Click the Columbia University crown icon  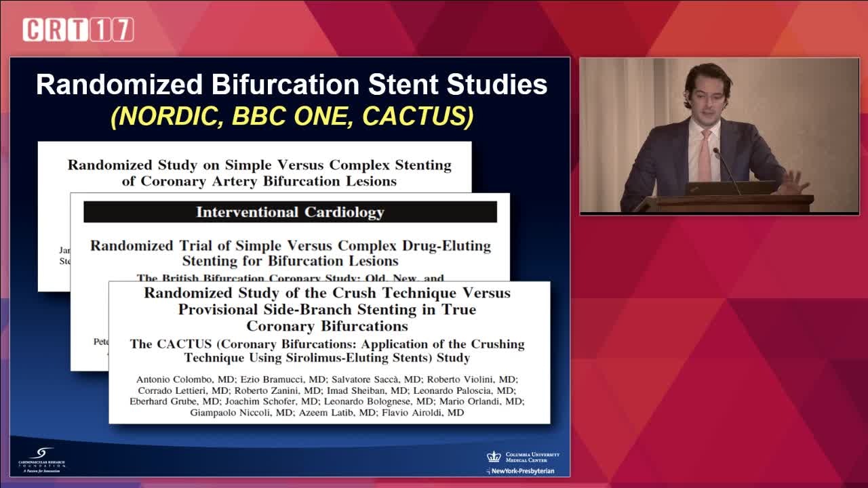click(x=494, y=456)
